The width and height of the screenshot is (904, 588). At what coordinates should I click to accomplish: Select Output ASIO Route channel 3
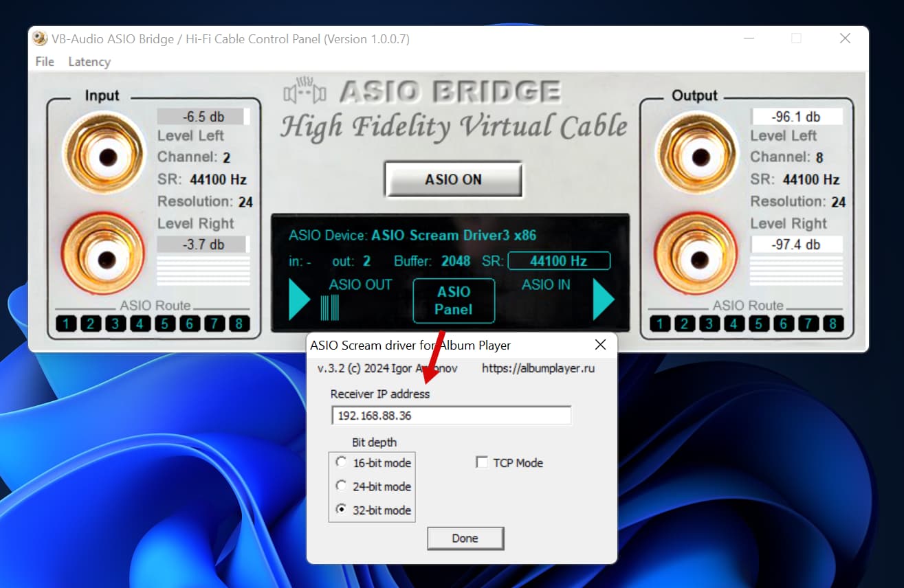709,324
